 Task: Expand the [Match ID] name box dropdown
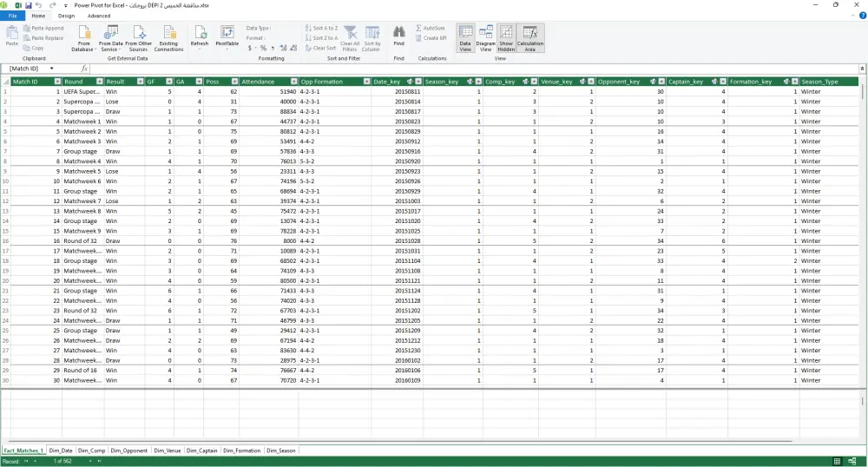pos(51,69)
